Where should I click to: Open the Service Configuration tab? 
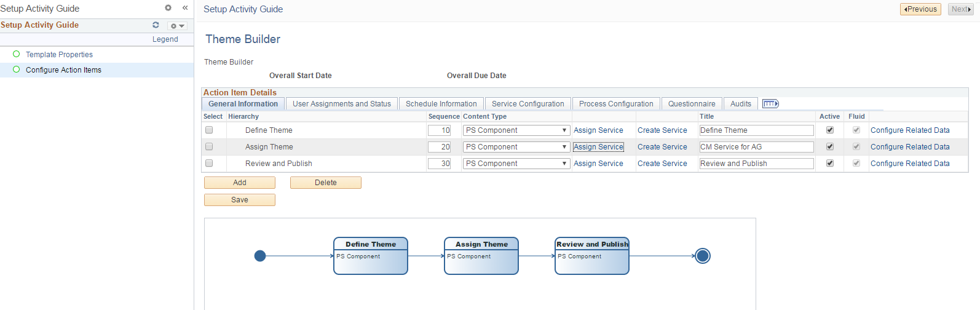tap(528, 104)
